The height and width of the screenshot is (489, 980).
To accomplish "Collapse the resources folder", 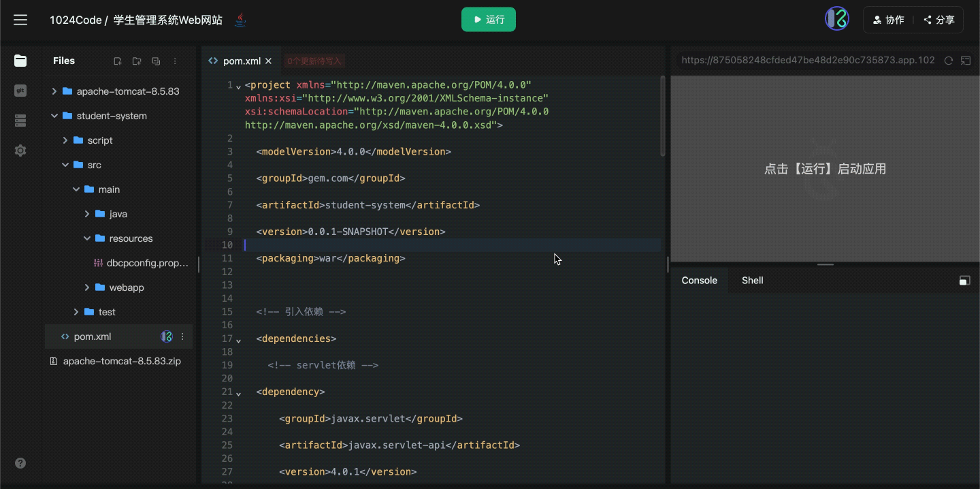I will pos(87,238).
